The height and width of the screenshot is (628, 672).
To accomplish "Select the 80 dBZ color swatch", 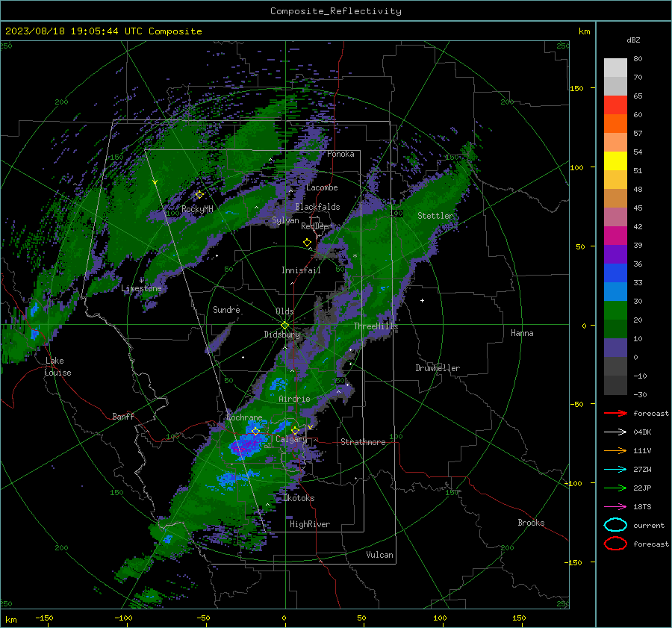I will (x=615, y=68).
